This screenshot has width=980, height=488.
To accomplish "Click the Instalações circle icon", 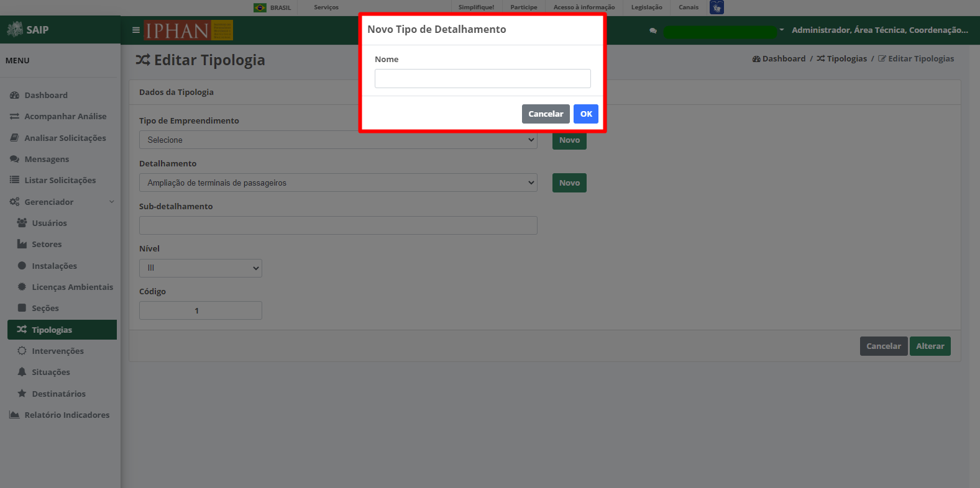I will click(x=22, y=266).
